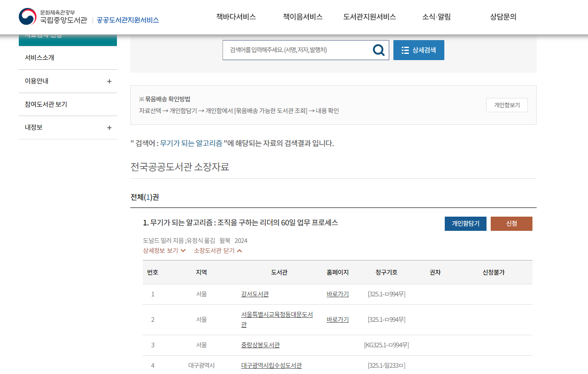Image resolution: width=588 pixels, height=374 pixels.
Task: Click the list icon inside 상세검색 button
Action: pos(405,50)
